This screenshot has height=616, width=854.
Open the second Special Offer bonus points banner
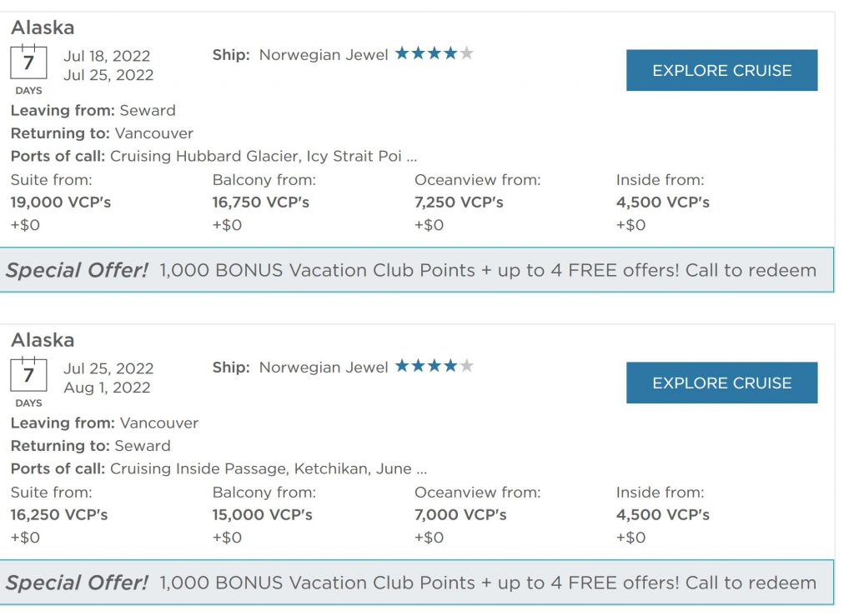point(417,583)
